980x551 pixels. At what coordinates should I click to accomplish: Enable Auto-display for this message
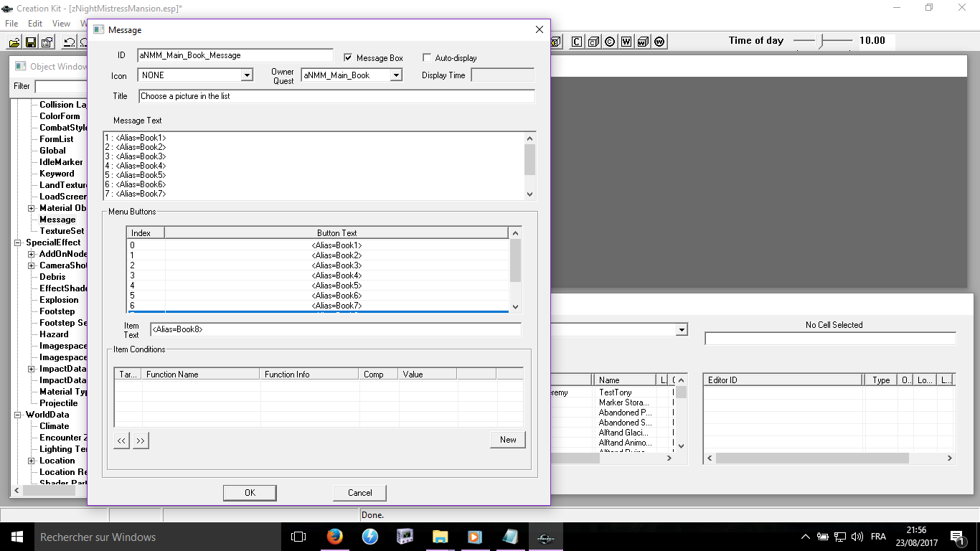[x=427, y=57]
